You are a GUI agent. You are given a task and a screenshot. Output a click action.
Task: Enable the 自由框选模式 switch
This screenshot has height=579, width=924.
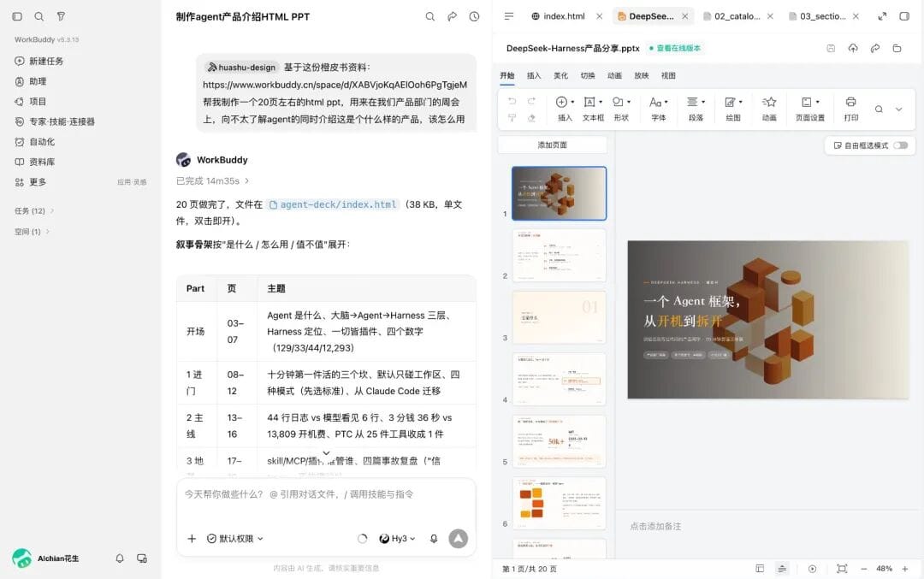900,145
